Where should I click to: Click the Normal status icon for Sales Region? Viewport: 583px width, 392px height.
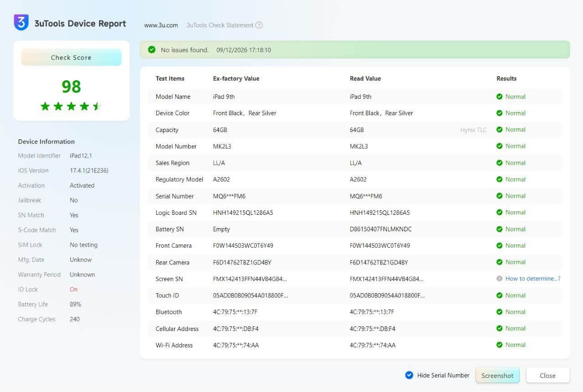(500, 163)
